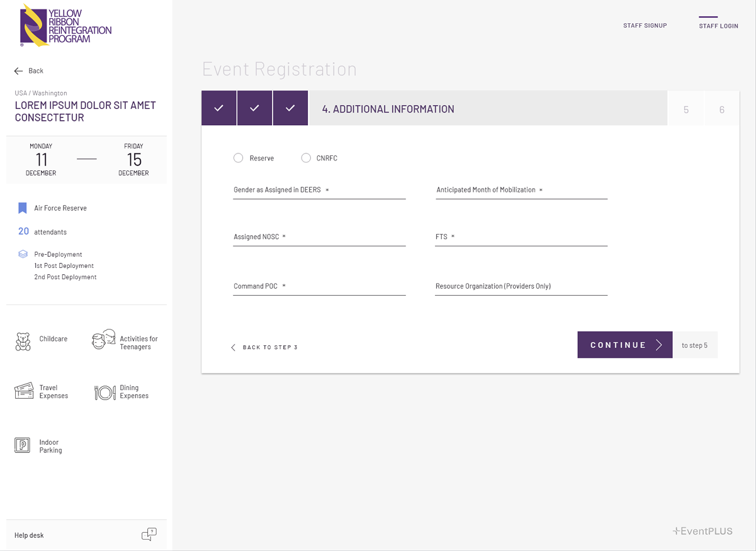
Task: Open Anticipated Month of Mobilization field
Action: pos(521,191)
